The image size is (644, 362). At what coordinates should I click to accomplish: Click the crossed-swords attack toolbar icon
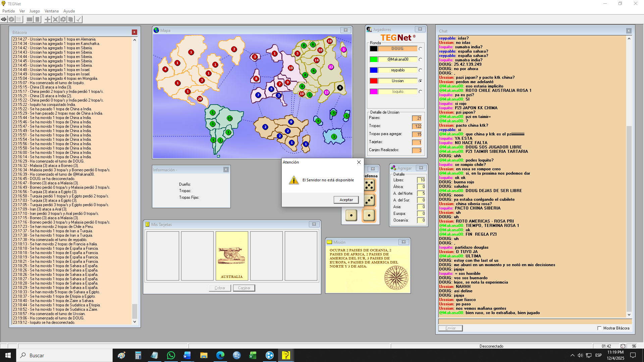[x=55, y=19]
